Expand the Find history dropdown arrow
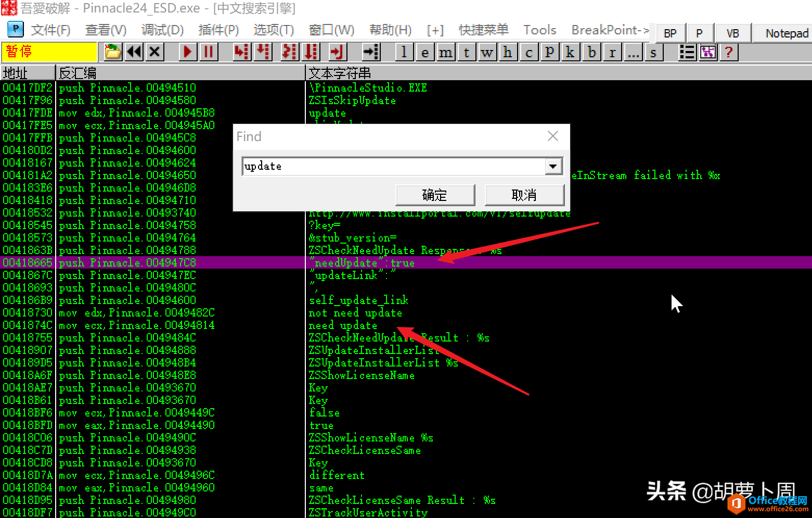The image size is (812, 518). (553, 166)
